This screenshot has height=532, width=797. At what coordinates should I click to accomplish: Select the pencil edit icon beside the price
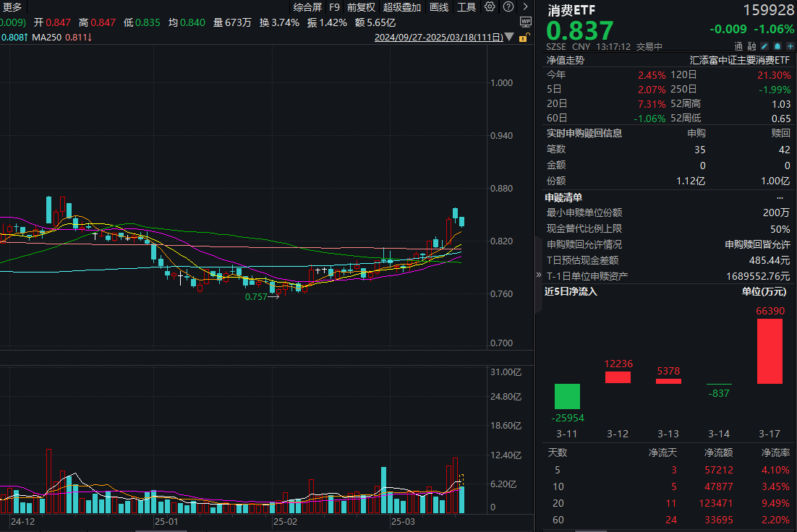pyautogui.click(x=763, y=45)
